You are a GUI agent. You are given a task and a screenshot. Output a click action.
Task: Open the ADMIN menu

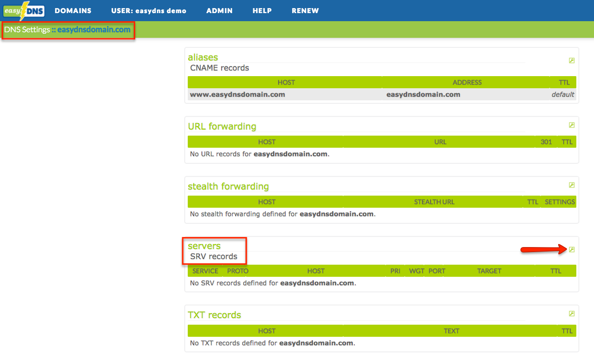pos(220,11)
